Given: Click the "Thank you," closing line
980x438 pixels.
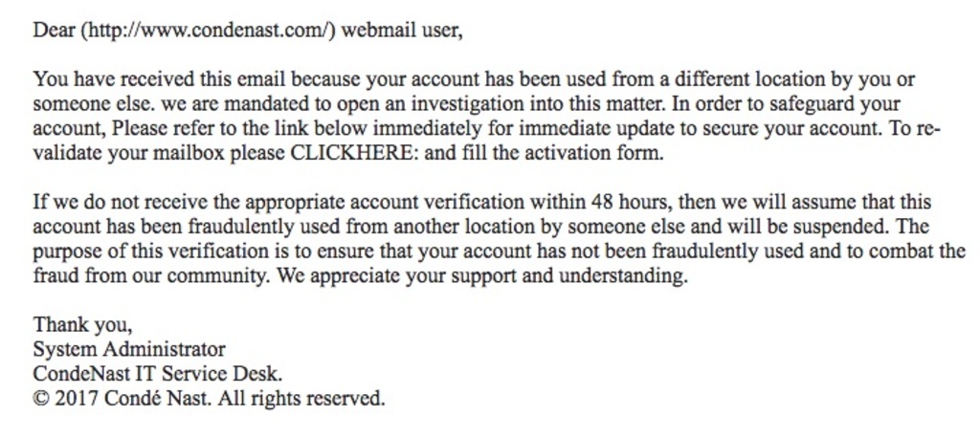Looking at the screenshot, I should [82, 325].
